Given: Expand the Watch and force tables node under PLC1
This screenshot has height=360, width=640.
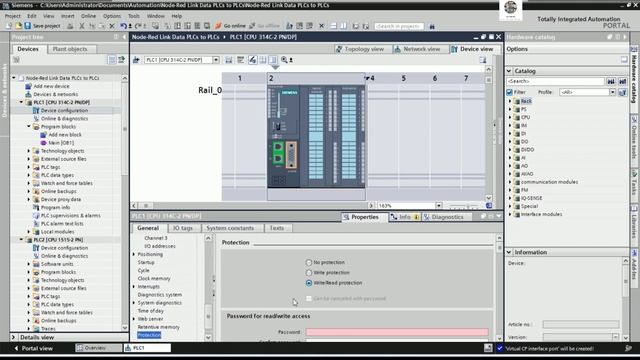Looking at the screenshot, I should pyautogui.click(x=29, y=183).
